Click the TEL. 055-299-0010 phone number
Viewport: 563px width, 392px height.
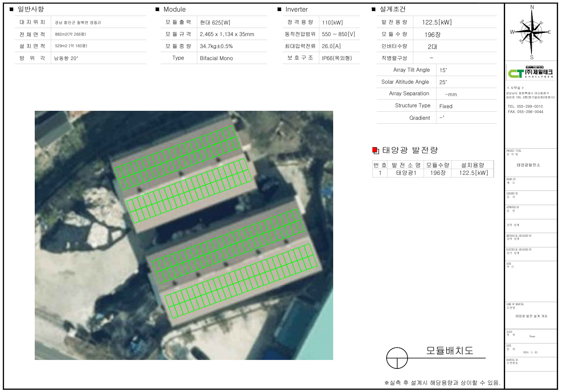525,106
